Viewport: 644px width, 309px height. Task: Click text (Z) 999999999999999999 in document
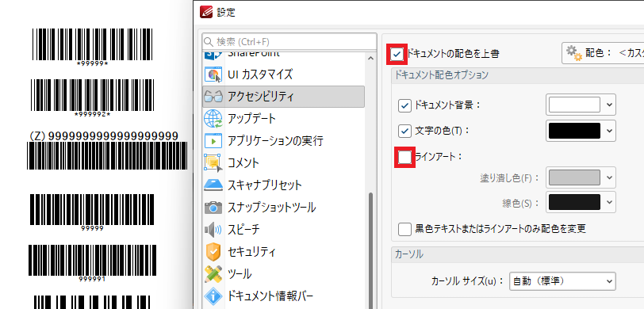pyautogui.click(x=104, y=136)
